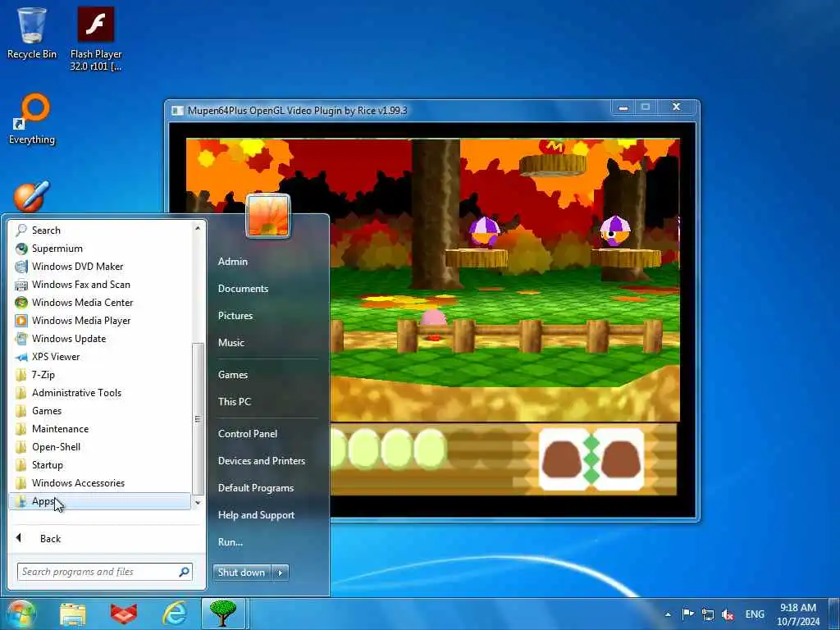Click the Windows Update icon
This screenshot has height=630, width=840.
point(21,339)
